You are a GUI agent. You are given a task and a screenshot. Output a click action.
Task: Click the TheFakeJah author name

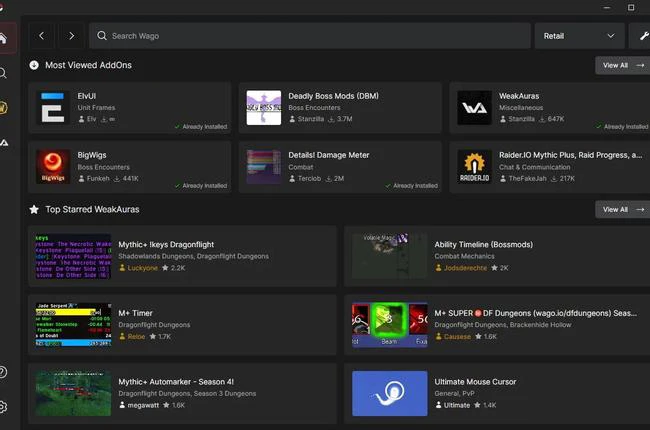tap(527, 179)
